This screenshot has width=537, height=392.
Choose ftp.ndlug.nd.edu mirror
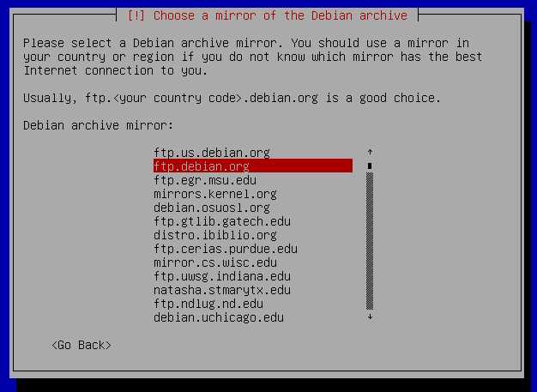tap(208, 304)
